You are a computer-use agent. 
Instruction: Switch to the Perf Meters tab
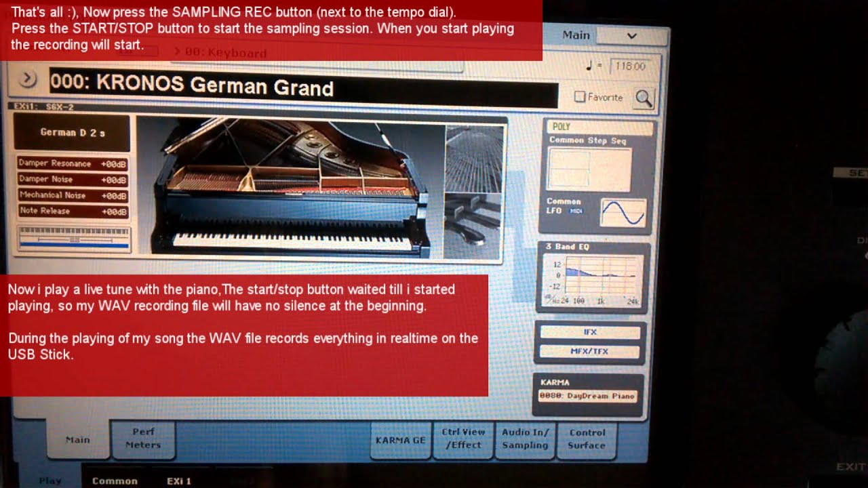[x=143, y=439]
